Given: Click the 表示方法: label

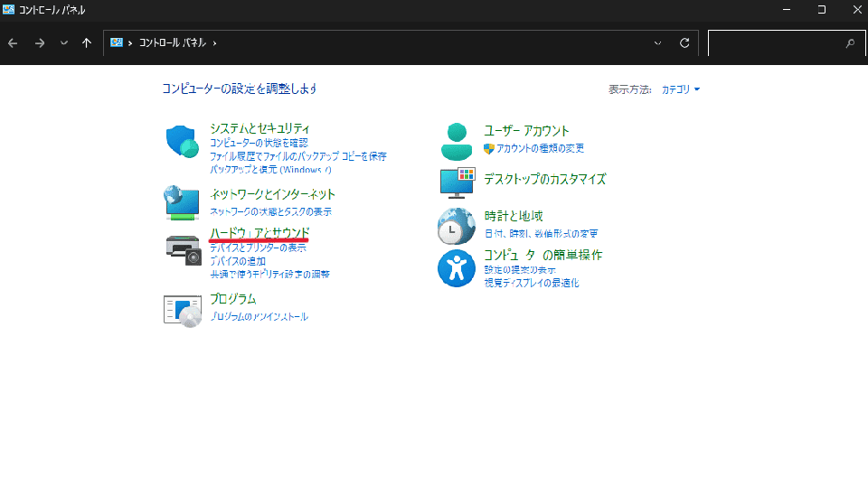Looking at the screenshot, I should [x=630, y=89].
